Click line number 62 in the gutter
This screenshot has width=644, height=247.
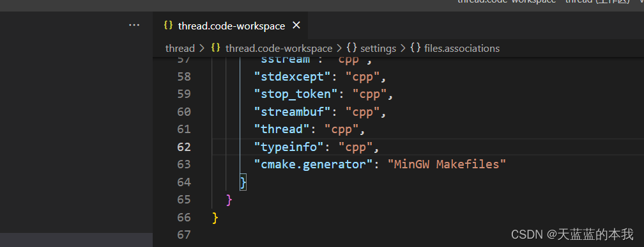[x=184, y=147]
